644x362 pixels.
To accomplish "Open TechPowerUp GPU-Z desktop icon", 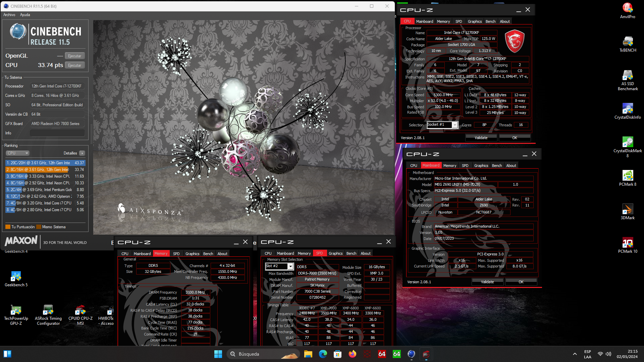I will [x=16, y=315].
